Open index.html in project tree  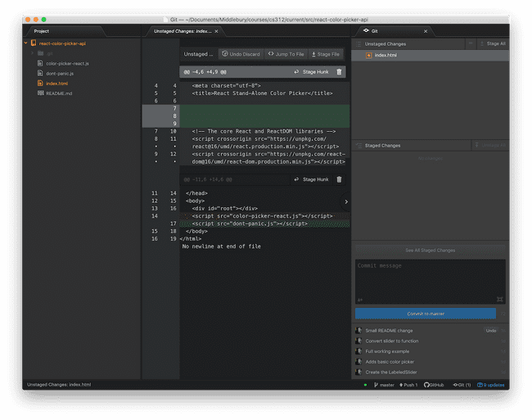pos(56,84)
